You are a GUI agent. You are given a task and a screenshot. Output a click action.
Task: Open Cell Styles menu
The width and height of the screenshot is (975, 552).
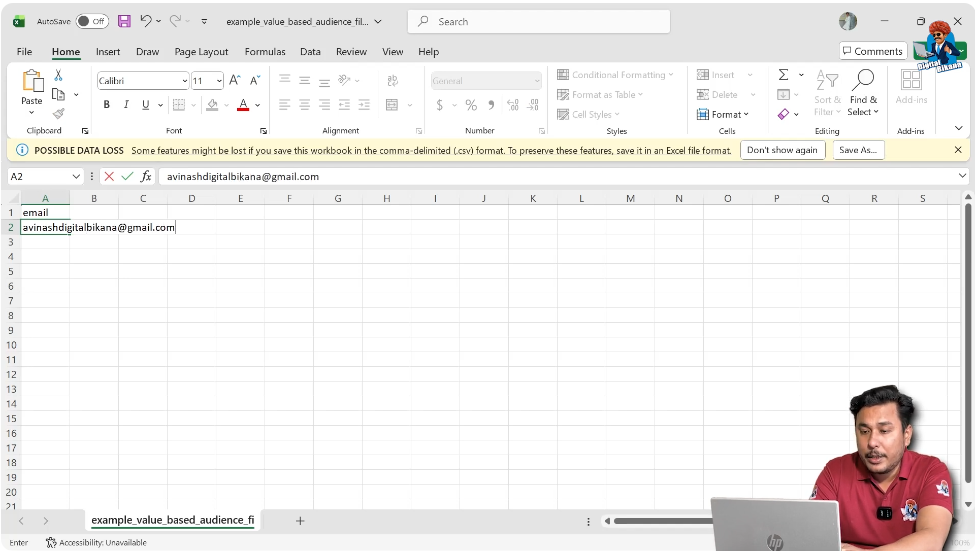[588, 114]
